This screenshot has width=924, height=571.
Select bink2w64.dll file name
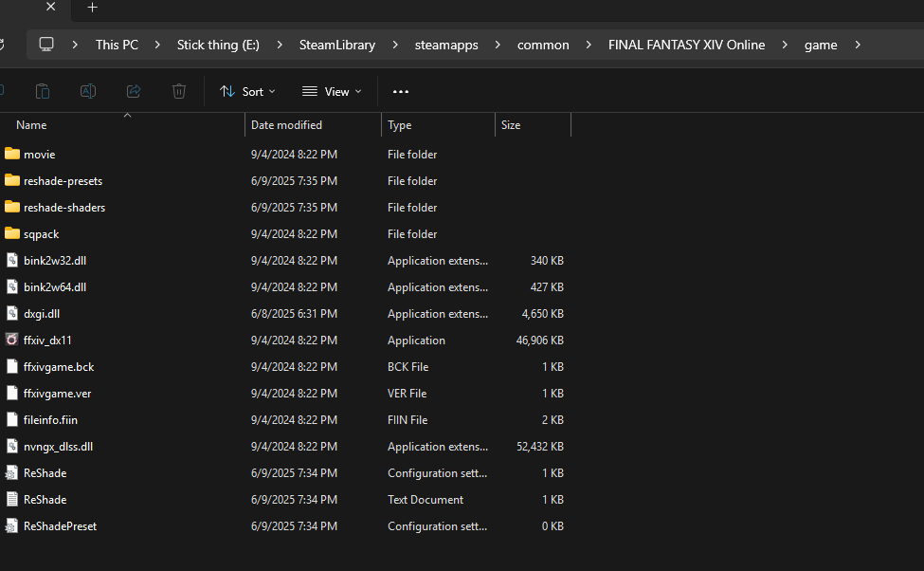(55, 287)
